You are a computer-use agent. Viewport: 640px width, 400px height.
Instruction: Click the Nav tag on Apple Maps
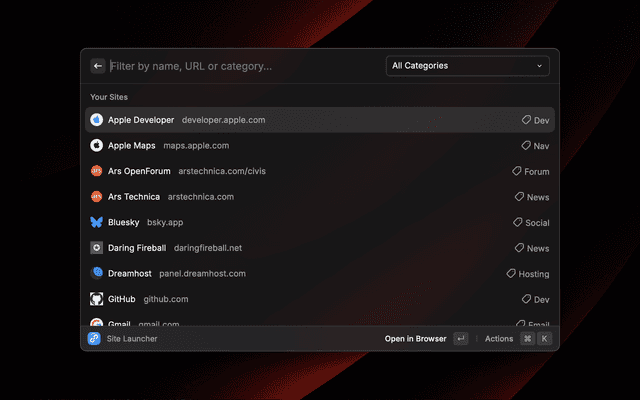[x=535, y=146]
